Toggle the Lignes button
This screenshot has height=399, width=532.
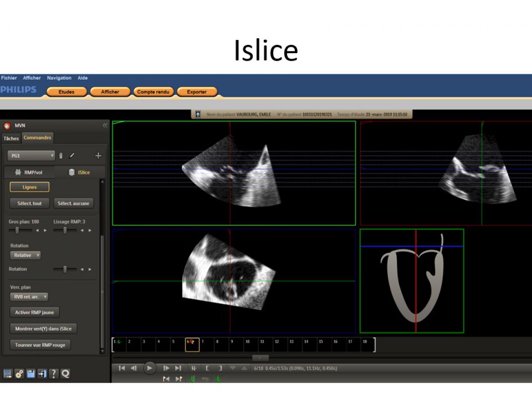pyautogui.click(x=30, y=187)
